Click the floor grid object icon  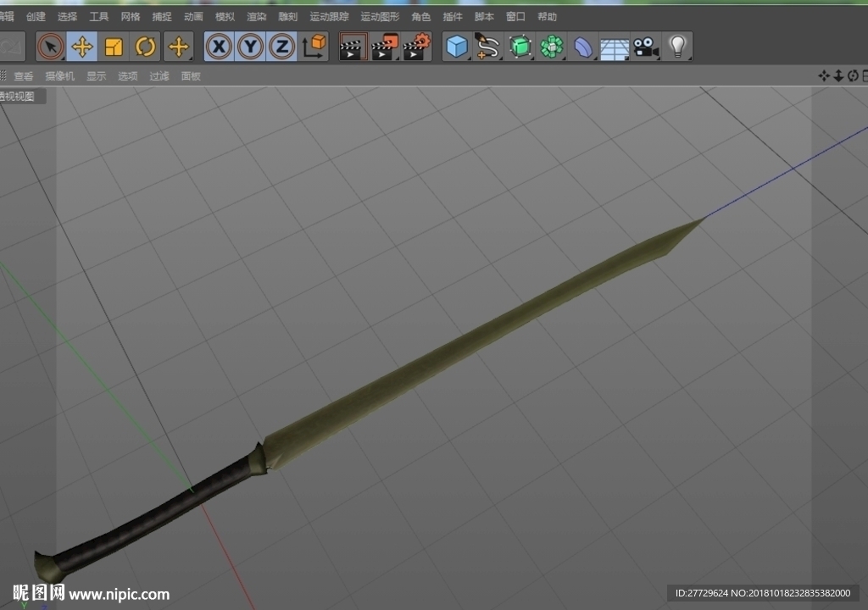pyautogui.click(x=615, y=47)
